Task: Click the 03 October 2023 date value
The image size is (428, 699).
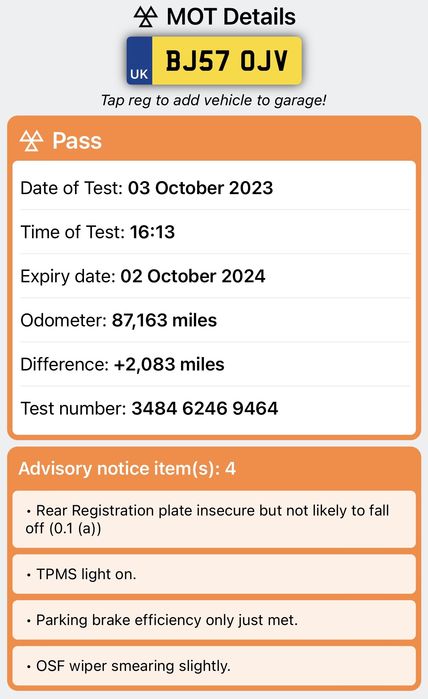Action: 200,188
